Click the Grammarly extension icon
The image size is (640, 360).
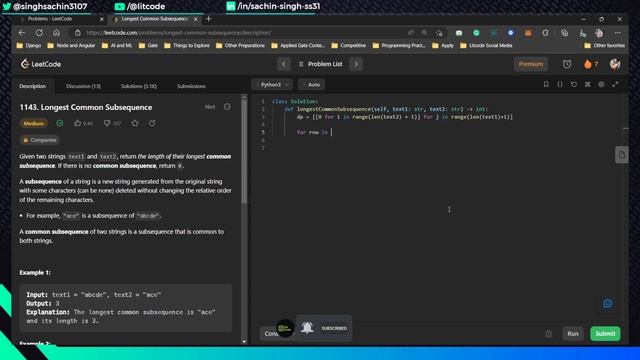point(476,33)
